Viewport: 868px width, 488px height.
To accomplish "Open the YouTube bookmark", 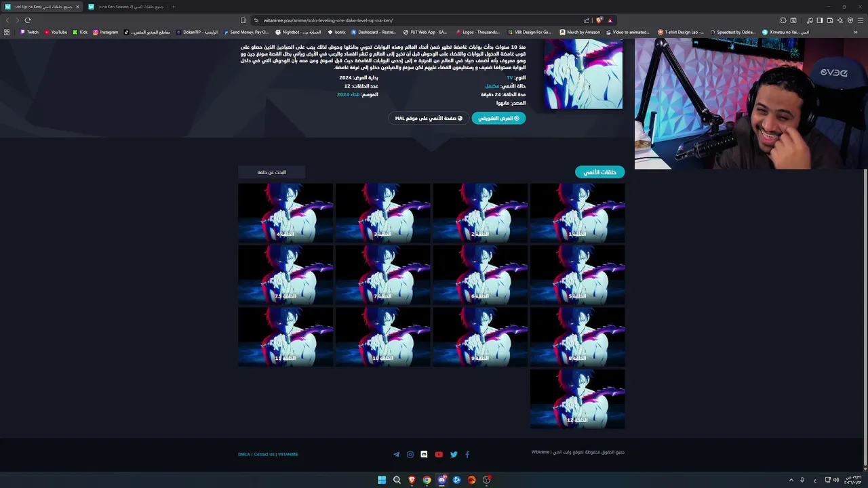I will (x=56, y=32).
